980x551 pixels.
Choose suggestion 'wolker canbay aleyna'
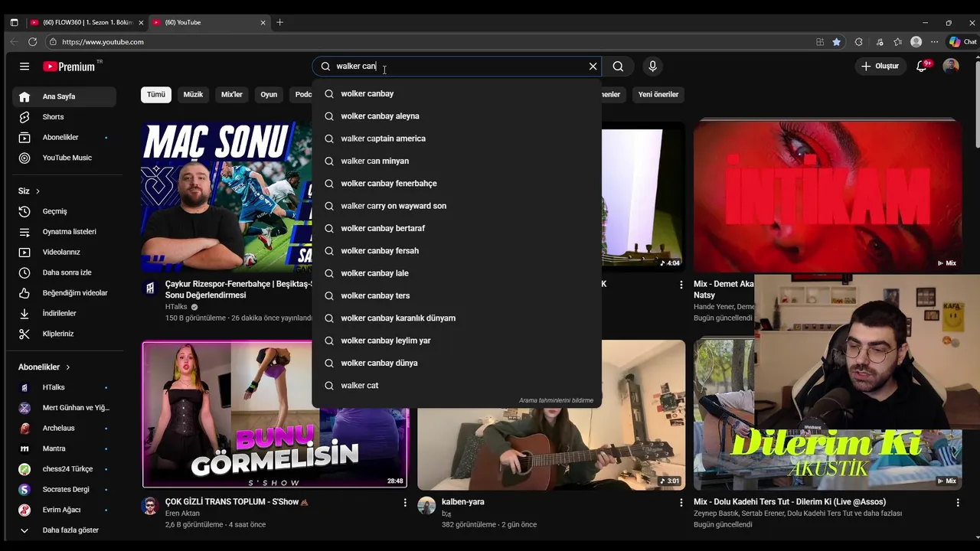click(457, 116)
